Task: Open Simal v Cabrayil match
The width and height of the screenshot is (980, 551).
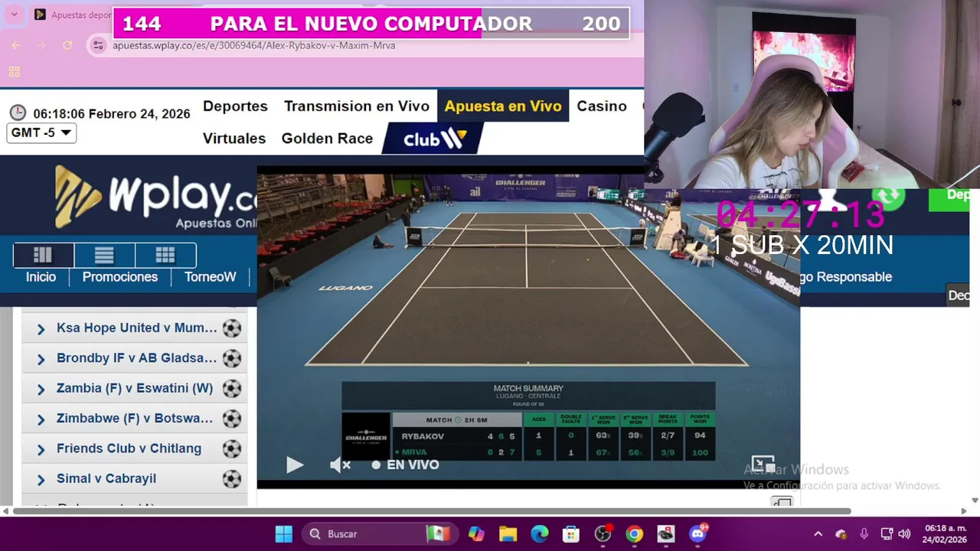Action: [x=106, y=478]
